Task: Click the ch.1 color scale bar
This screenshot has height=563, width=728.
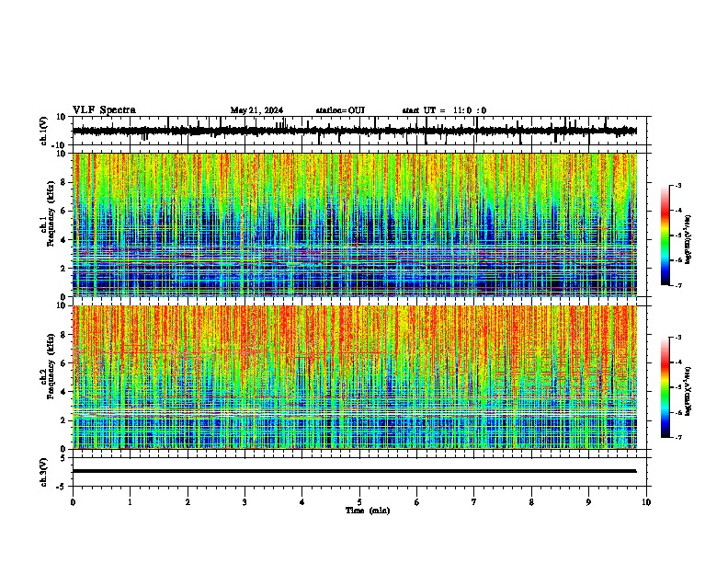Action: [x=665, y=236]
